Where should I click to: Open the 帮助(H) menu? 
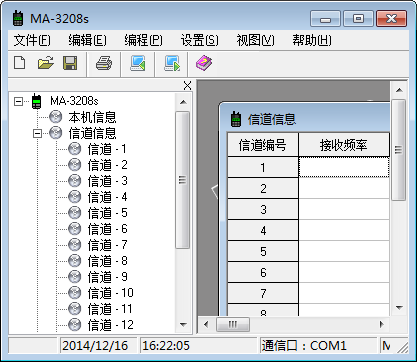click(x=312, y=40)
